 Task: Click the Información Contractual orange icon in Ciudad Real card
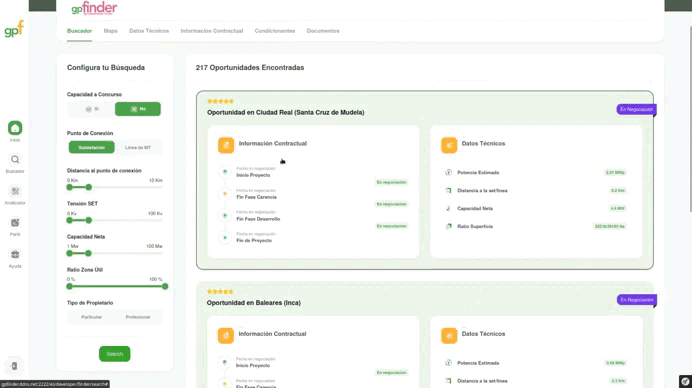coord(226,145)
